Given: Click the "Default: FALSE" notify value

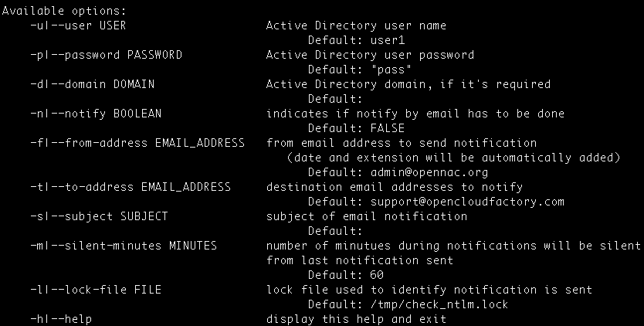Looking at the screenshot, I should coord(357,128).
